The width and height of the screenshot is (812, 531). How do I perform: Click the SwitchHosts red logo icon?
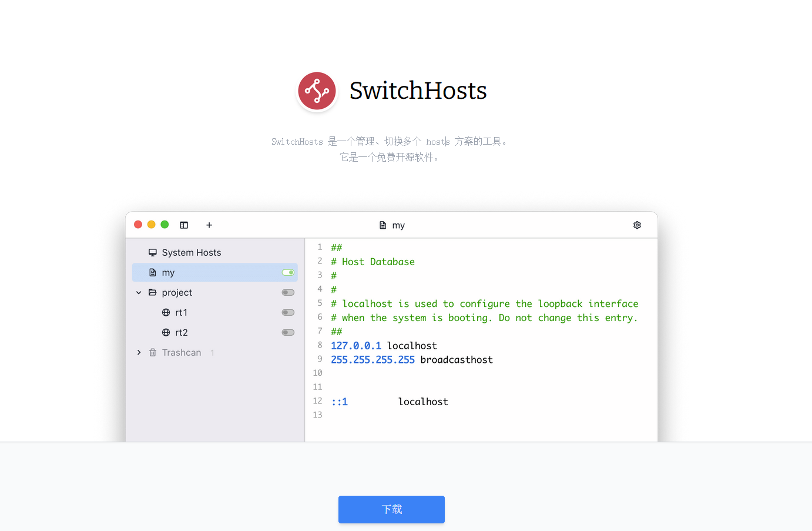click(x=317, y=91)
